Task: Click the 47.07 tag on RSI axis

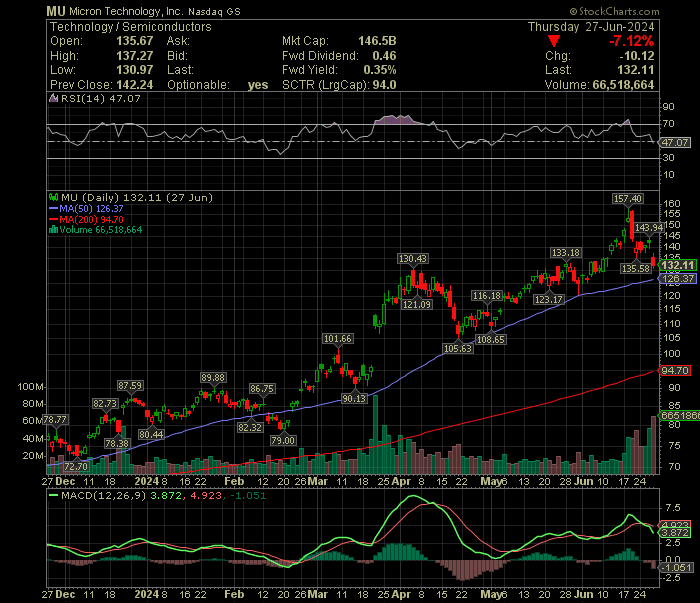Action: click(x=675, y=143)
